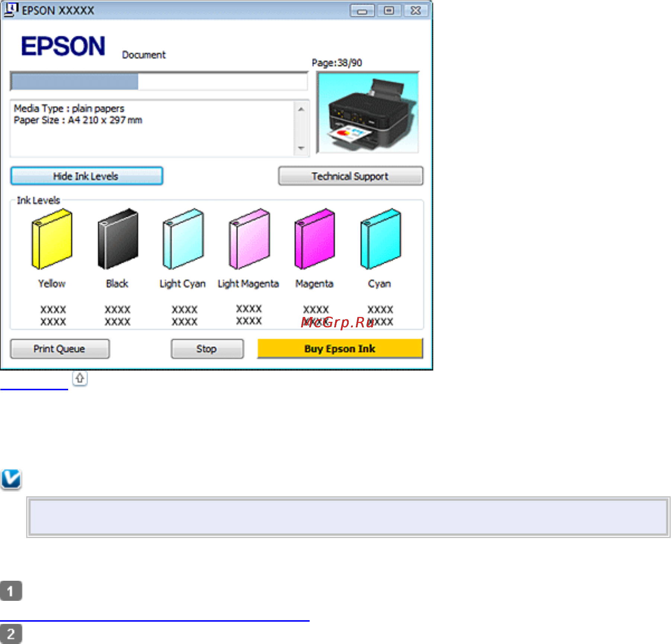The width and height of the screenshot is (671, 644).
Task: Click the scroll up arrow in media info box
Action: tap(301, 109)
